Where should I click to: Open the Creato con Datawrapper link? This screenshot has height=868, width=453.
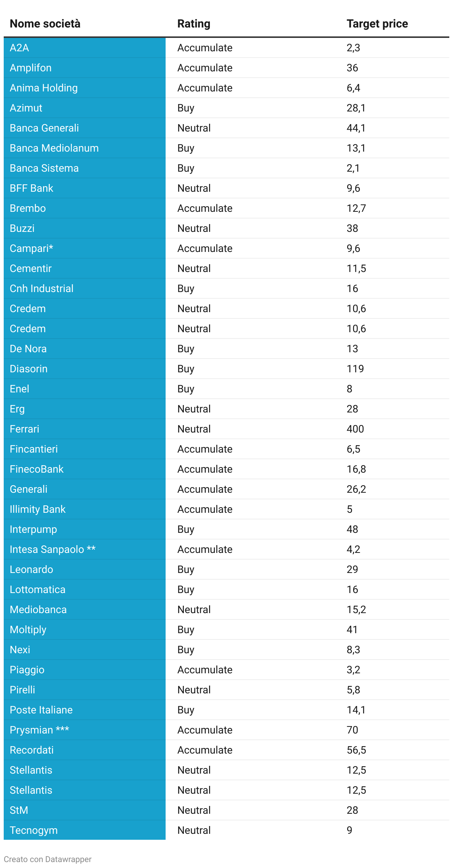pos(48,859)
